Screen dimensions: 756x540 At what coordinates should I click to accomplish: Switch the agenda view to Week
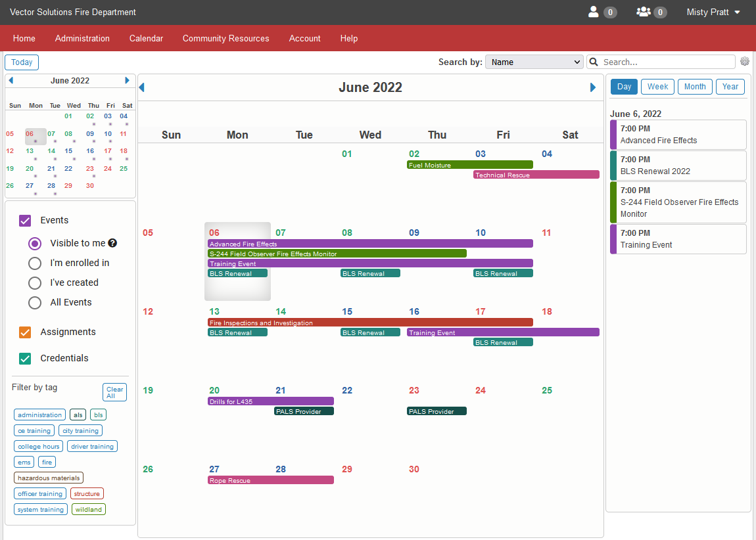[x=657, y=86]
